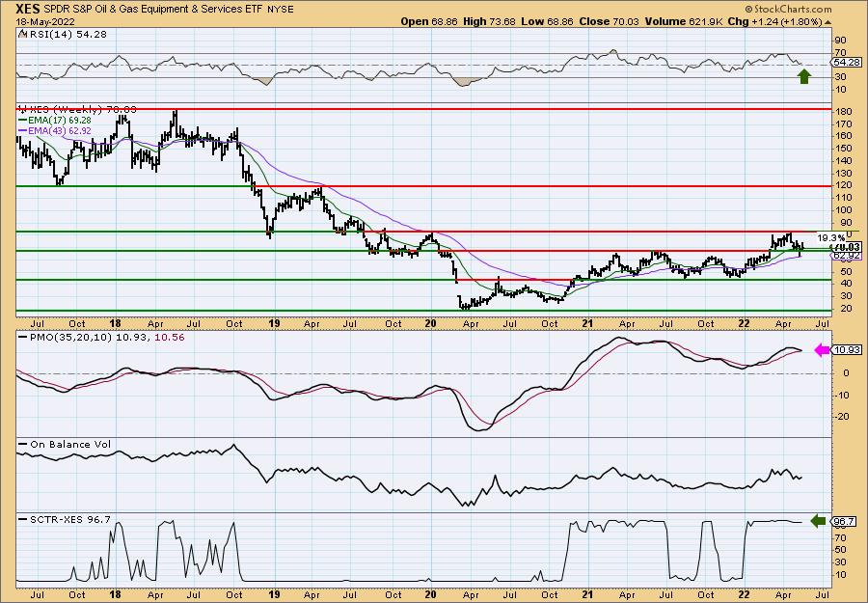Click the Volume 621.9K value

coord(683,21)
